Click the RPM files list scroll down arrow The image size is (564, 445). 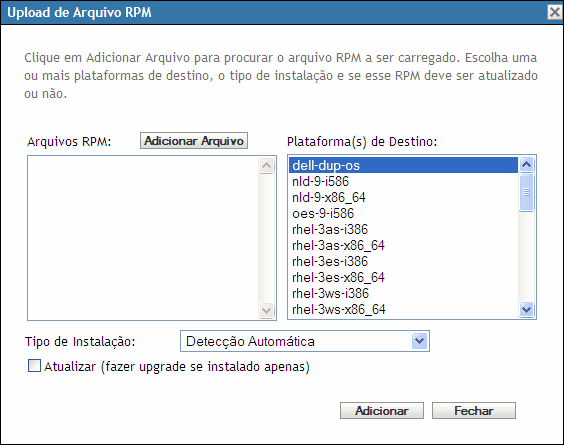266,310
